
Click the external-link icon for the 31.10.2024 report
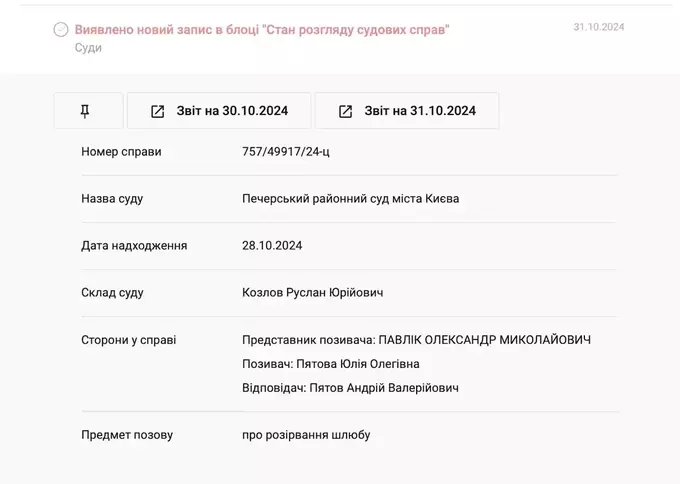click(345, 111)
